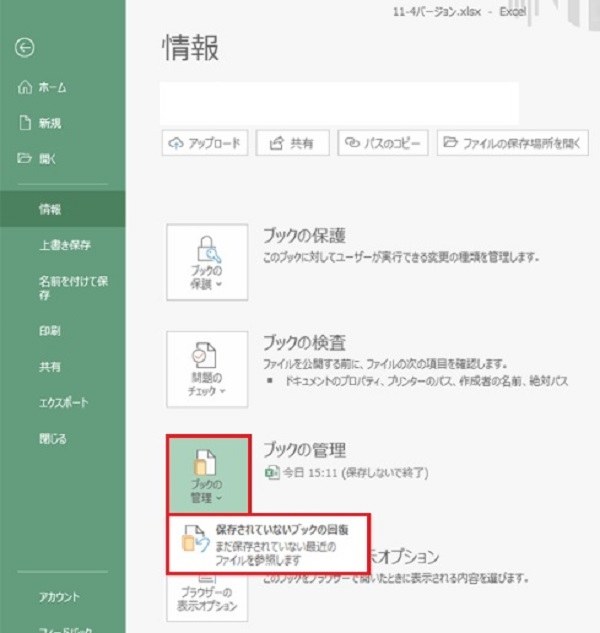Viewport: 600px width, 633px height.
Task: Click the パスのコピー button
Action: (383, 143)
